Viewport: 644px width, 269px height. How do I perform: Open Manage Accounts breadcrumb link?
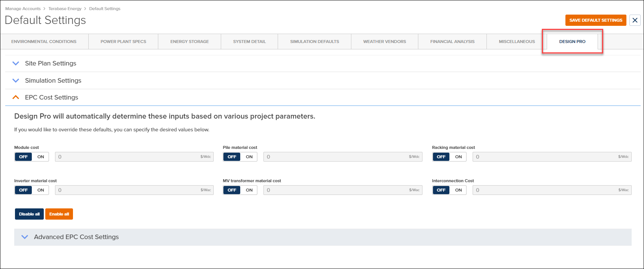23,9
